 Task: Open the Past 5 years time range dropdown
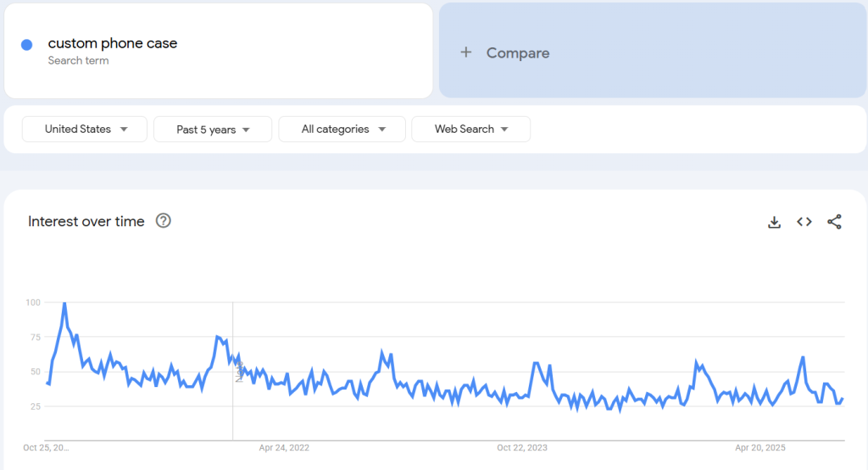pyautogui.click(x=213, y=130)
